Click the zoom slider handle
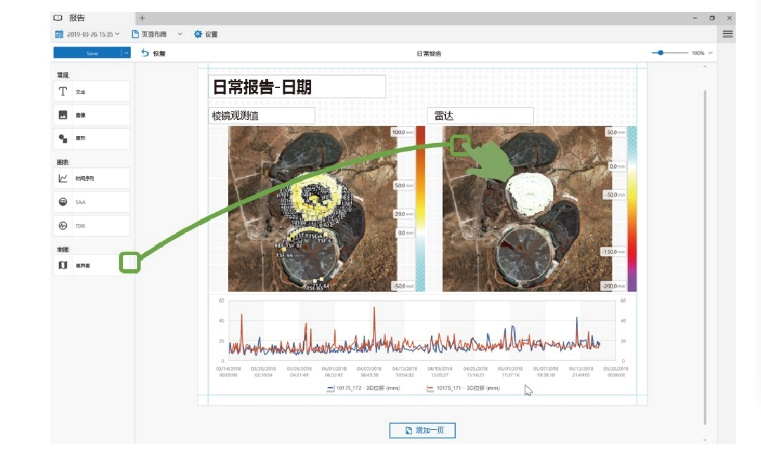The image size is (761, 468). coord(661,52)
